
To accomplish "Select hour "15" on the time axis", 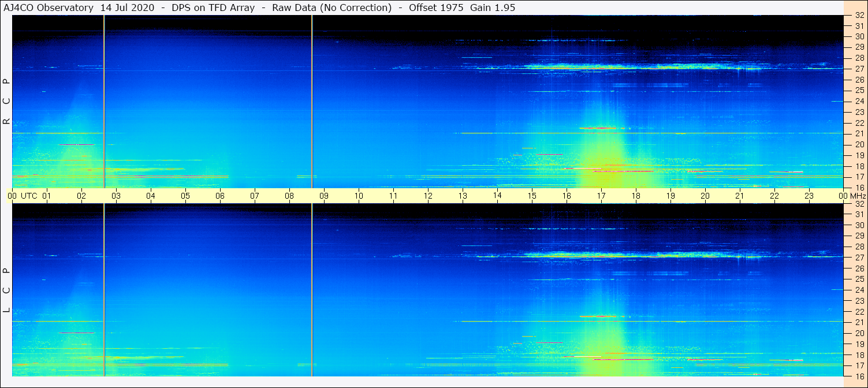I will click(x=532, y=196).
